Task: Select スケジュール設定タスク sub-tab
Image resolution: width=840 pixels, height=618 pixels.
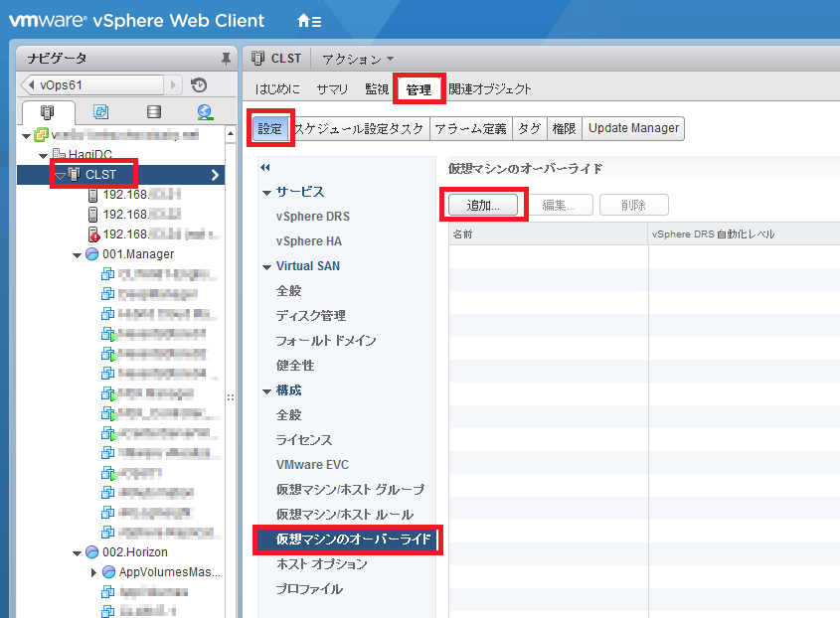Action: click(x=359, y=128)
